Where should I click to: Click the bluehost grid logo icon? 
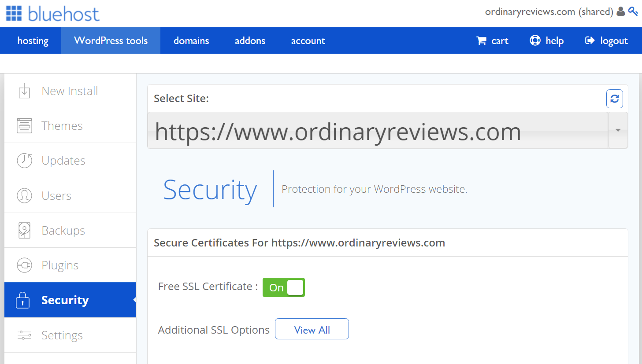coord(14,13)
